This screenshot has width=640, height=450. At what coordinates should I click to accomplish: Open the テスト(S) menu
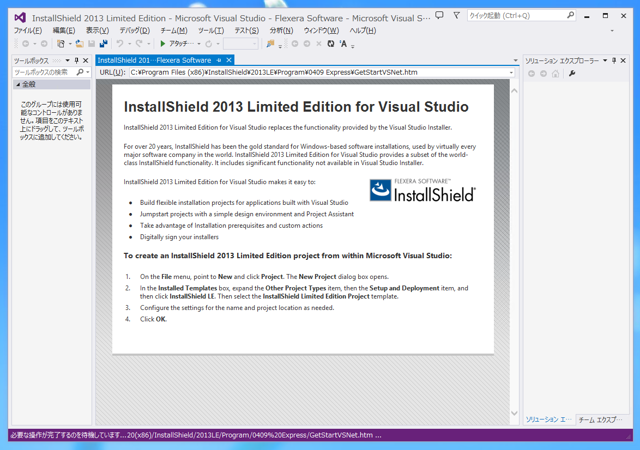[x=247, y=30]
